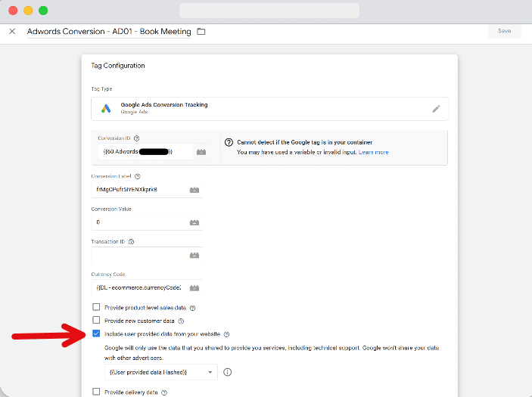The image size is (532, 397).
Task: Uncheck Include user-provided data from your website
Action: point(96,333)
